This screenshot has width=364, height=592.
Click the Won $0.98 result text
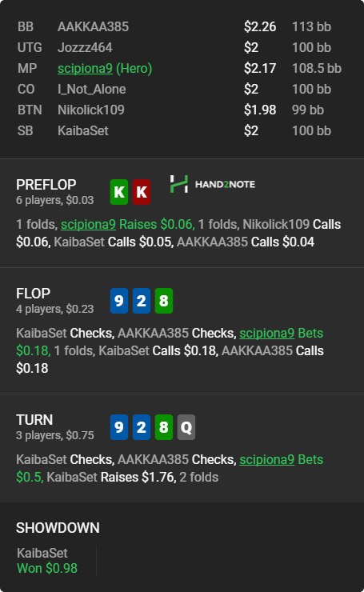(47, 568)
